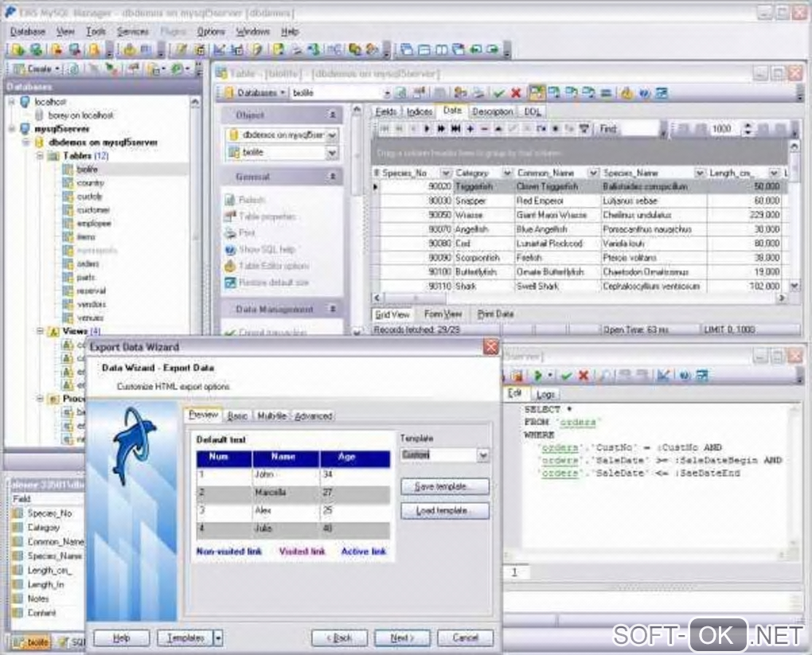The image size is (812, 655).
Task: Click the Back button in Export Data Wizard
Action: pos(339,638)
